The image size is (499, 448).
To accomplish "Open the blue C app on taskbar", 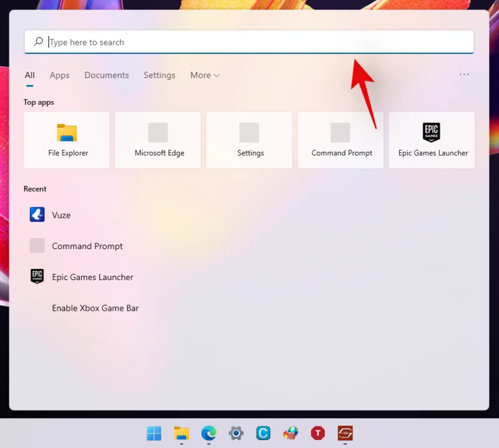I will tap(263, 434).
